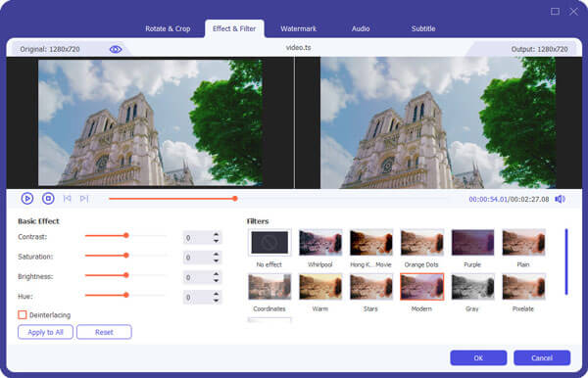The image size is (588, 378).
Task: Increase Contrast value with up arrow
Action: click(x=216, y=234)
